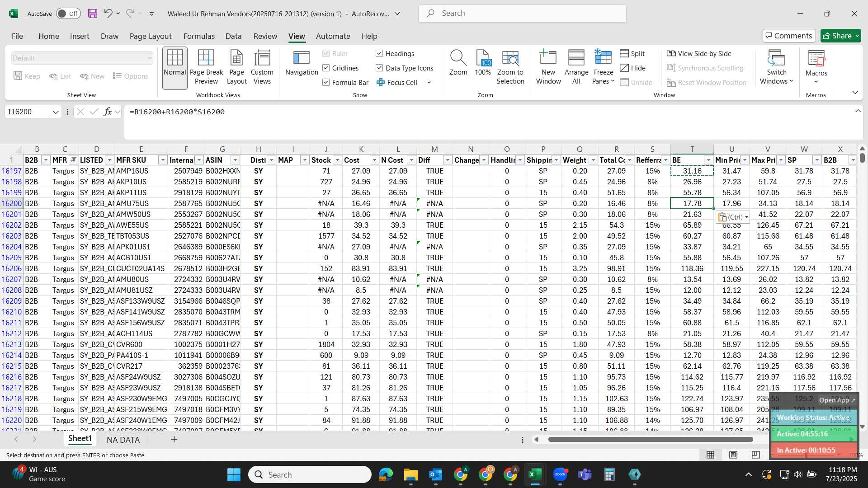The width and height of the screenshot is (868, 488).
Task: Collapse the ribbon chevron
Action: 855,93
